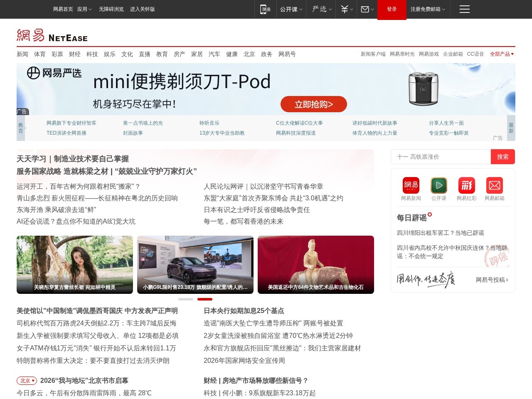Screen dimensions: 532x399
Task: Open 无障碍浏览 link
Action: pos(111,9)
